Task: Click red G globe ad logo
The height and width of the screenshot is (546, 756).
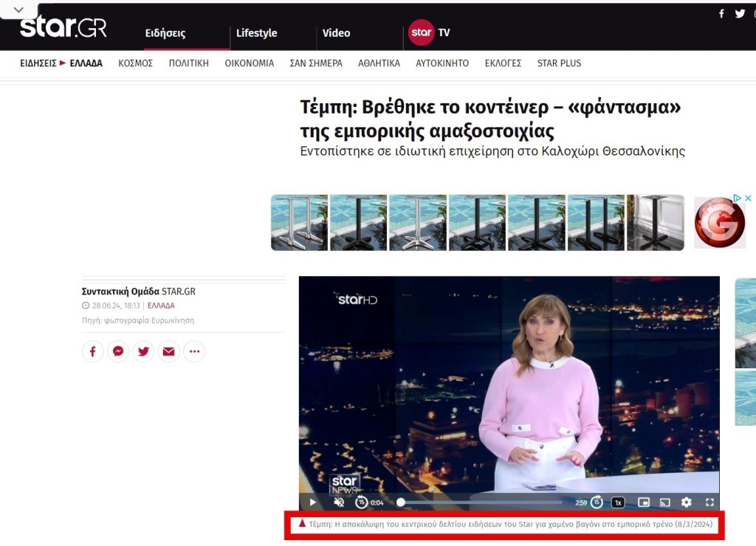Action: [719, 223]
